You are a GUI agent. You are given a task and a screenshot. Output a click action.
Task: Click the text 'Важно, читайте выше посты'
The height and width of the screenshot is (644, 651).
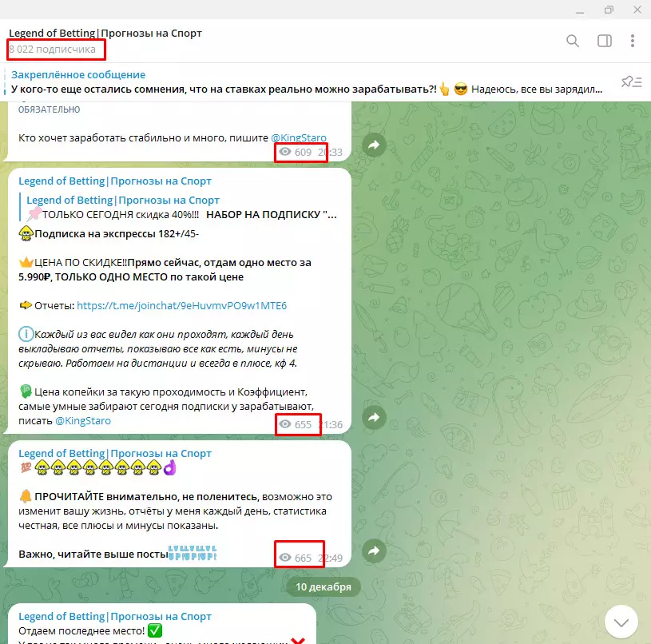click(93, 555)
